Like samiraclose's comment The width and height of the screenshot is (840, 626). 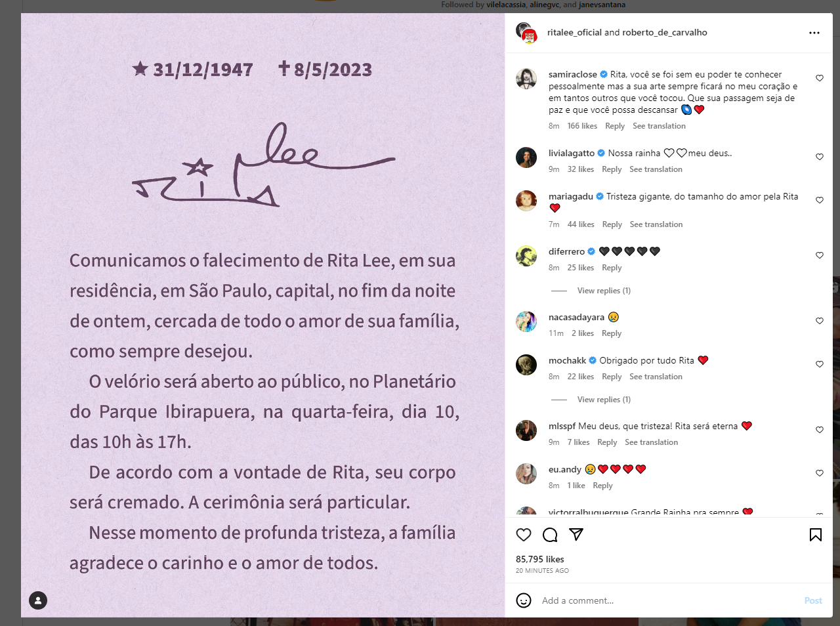click(820, 78)
